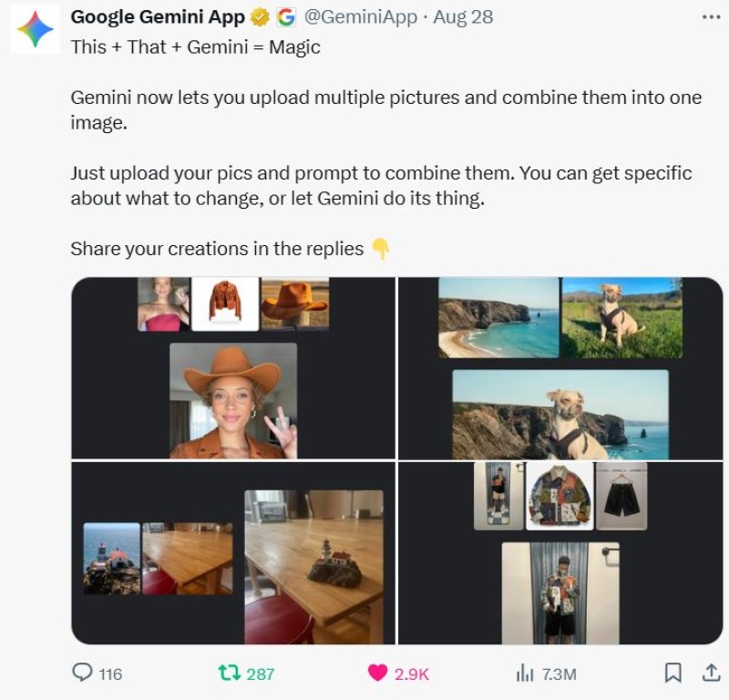
Task: Open the lighthouse on table collage image
Action: coord(233,553)
